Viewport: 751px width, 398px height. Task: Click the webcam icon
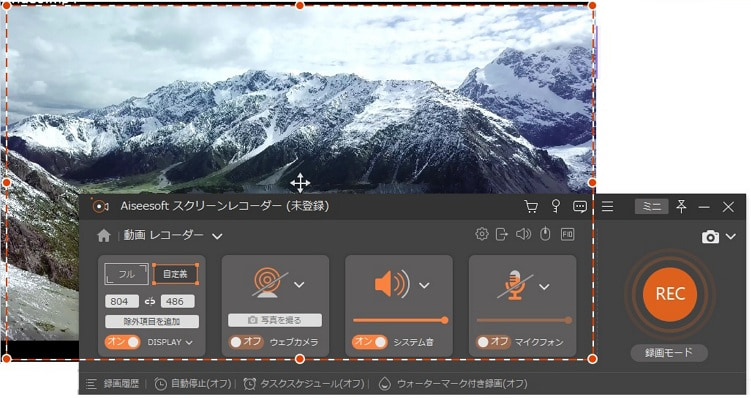268,283
